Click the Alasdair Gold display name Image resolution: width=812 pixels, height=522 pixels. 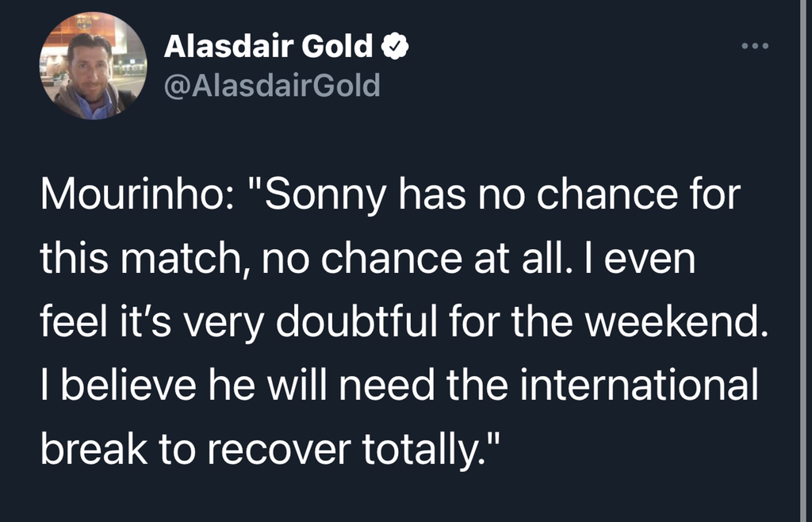pyautogui.click(x=268, y=48)
